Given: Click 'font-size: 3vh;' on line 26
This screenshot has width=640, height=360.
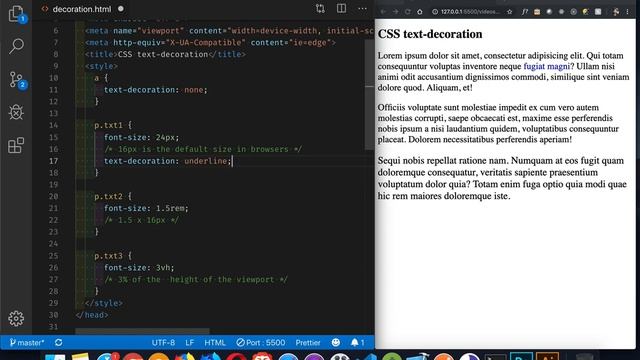Looking at the screenshot, I should click(x=139, y=268).
